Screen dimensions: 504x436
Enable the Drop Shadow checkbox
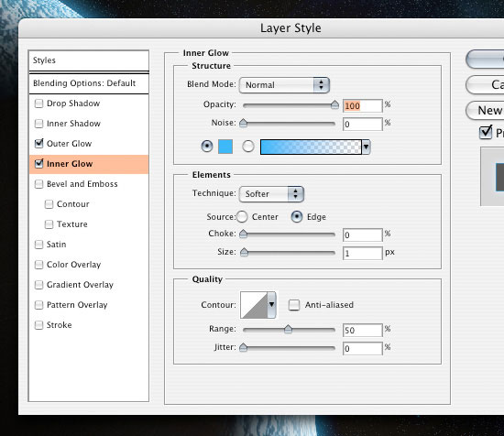point(38,104)
